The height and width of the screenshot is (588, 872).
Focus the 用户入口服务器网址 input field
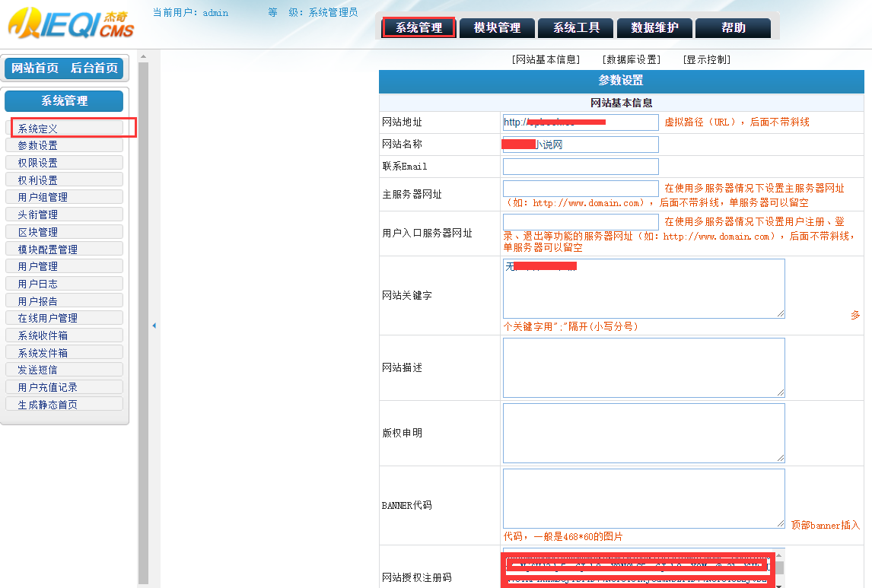[581, 222]
